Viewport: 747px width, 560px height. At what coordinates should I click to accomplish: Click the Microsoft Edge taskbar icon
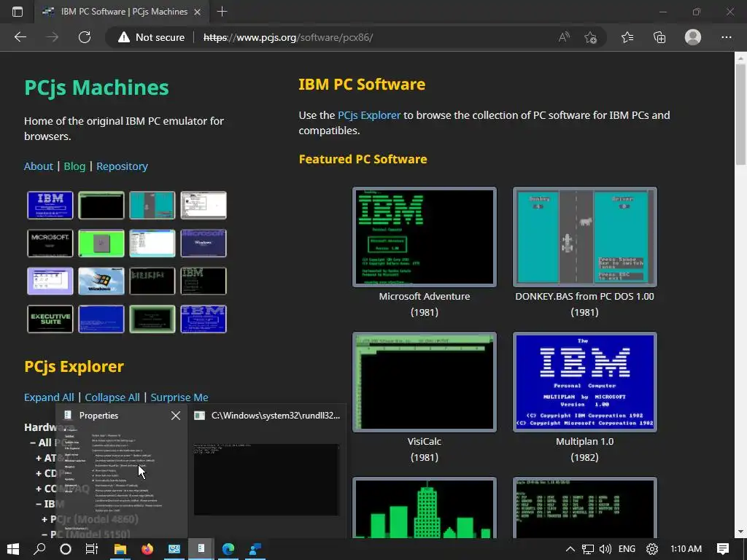(x=228, y=549)
